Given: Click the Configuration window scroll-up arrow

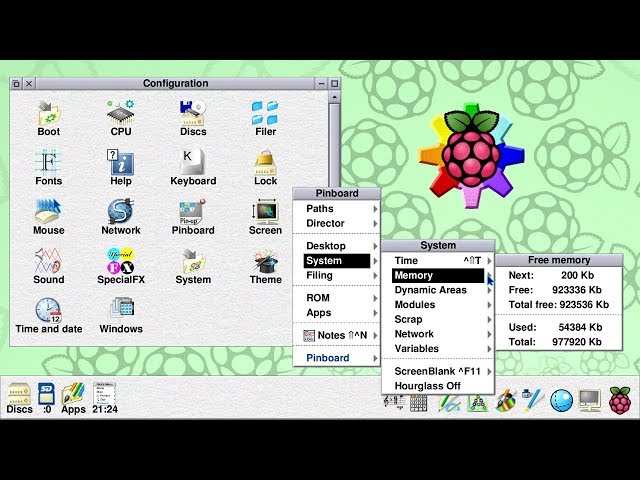Looking at the screenshot, I should (334, 97).
